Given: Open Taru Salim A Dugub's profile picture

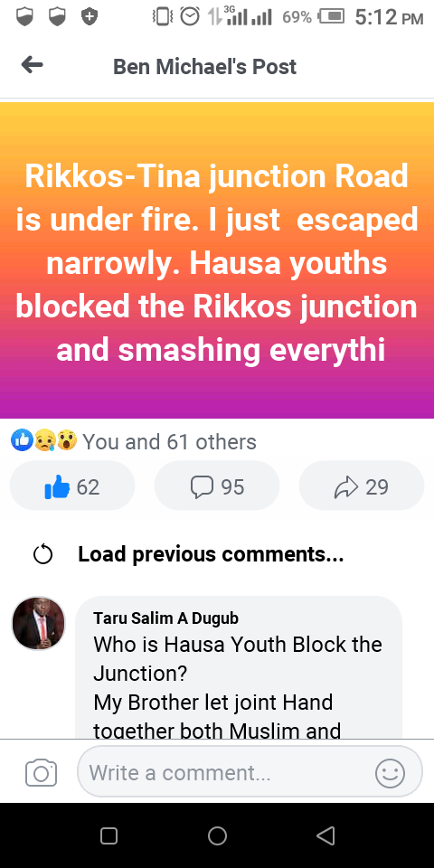Looking at the screenshot, I should tap(38, 623).
